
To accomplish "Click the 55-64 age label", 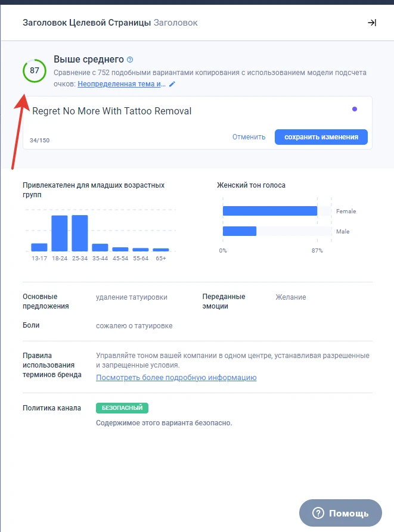I will (x=141, y=258).
